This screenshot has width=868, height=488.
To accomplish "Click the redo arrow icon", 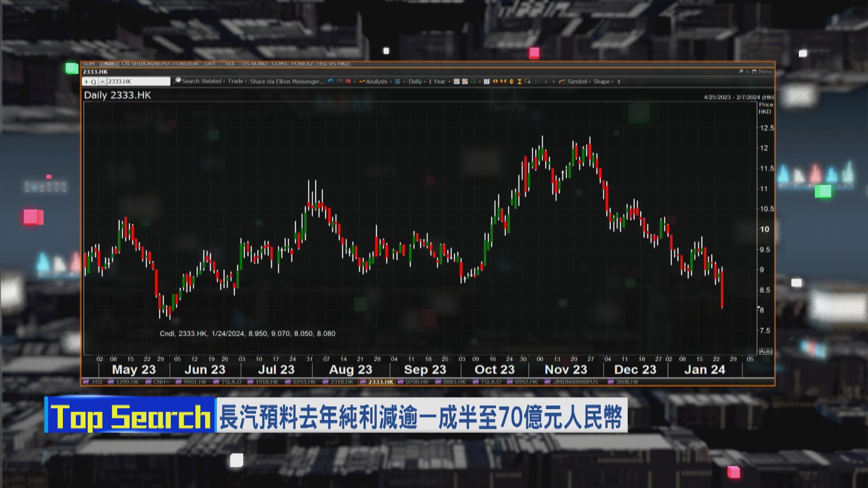I will coord(339,81).
